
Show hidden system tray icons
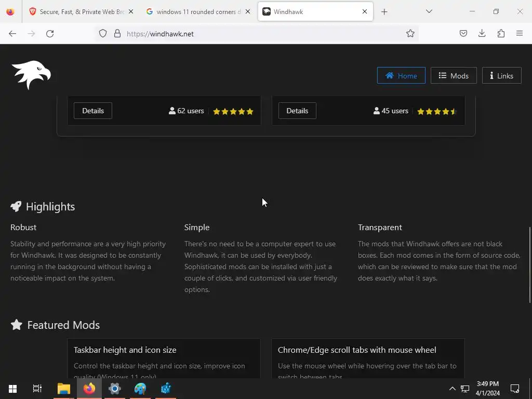453,389
